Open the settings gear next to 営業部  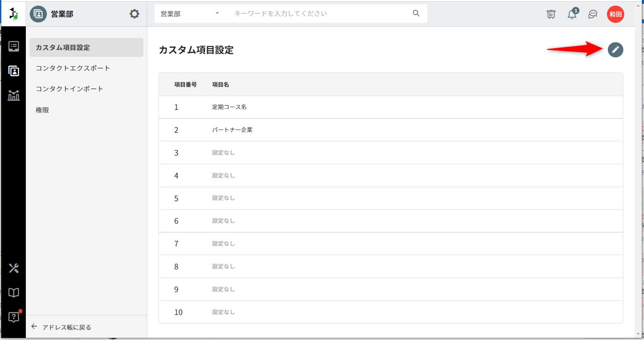(x=134, y=14)
